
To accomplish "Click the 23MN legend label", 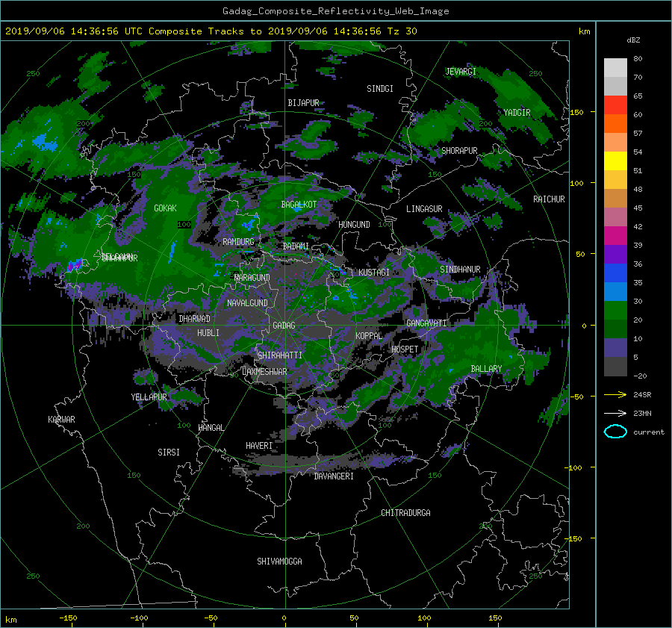I will click(642, 414).
